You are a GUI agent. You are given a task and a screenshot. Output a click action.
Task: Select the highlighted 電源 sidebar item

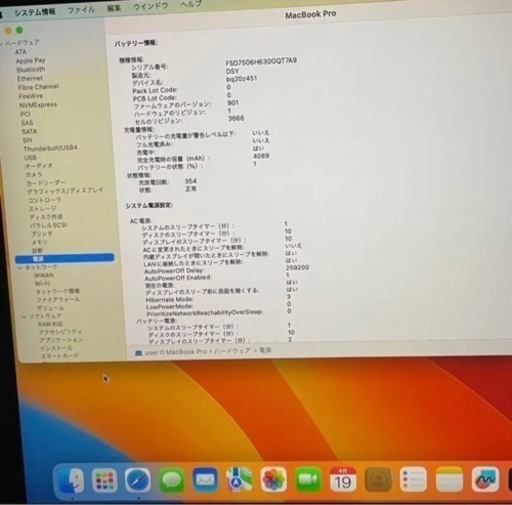point(65,258)
